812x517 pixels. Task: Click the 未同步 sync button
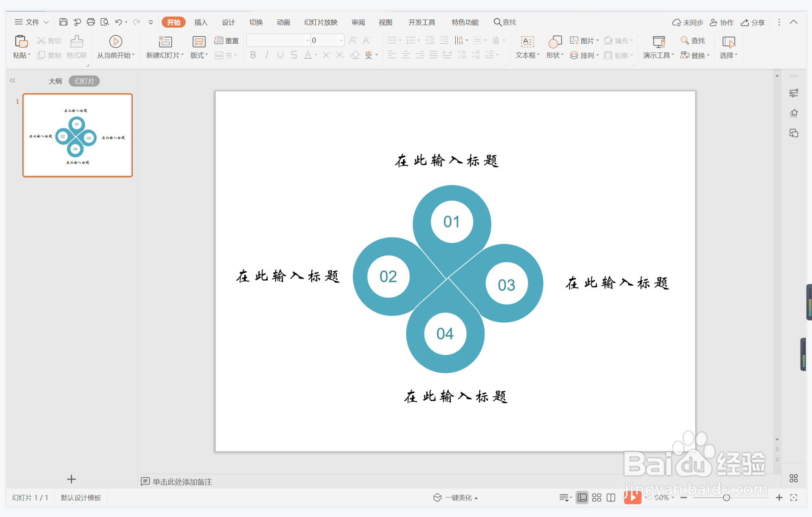(x=688, y=22)
